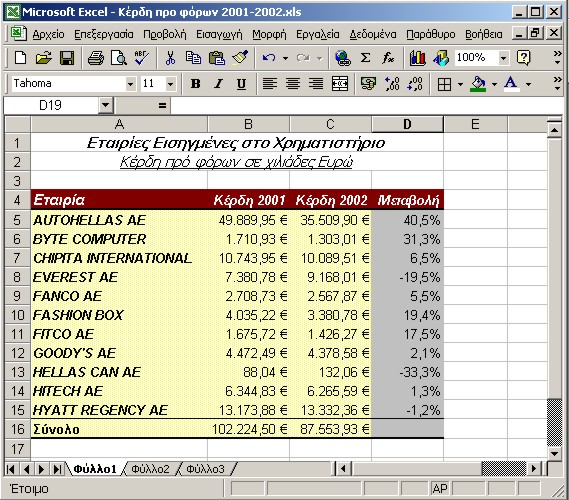Open the 100% zoom dropdown

pos(503,58)
